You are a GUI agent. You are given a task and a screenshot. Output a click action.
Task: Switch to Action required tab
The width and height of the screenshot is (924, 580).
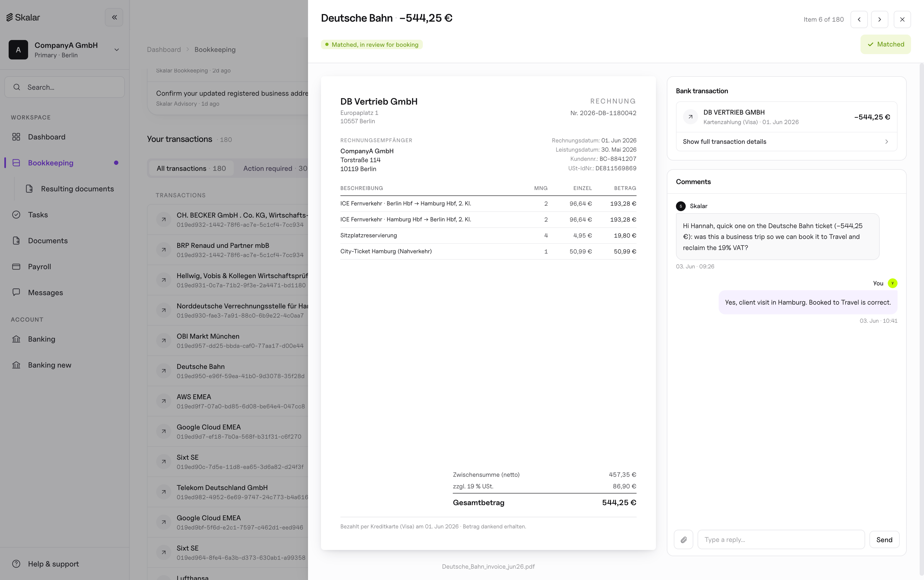point(275,168)
